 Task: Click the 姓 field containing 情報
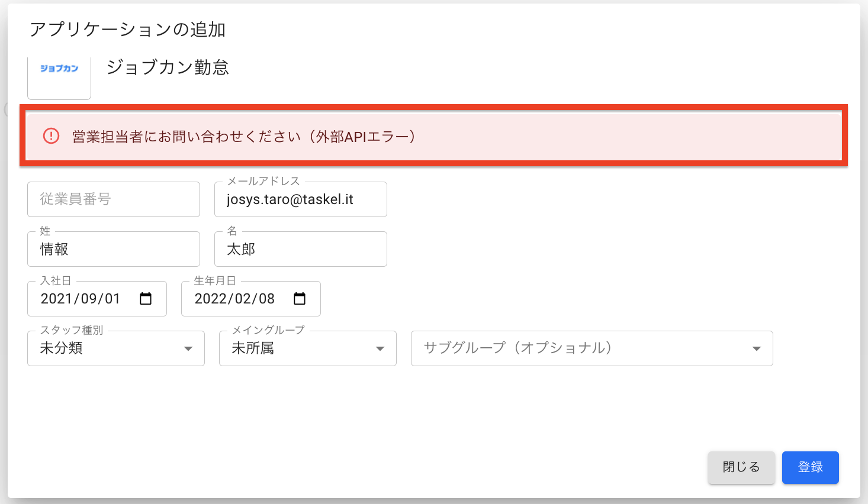coord(113,249)
